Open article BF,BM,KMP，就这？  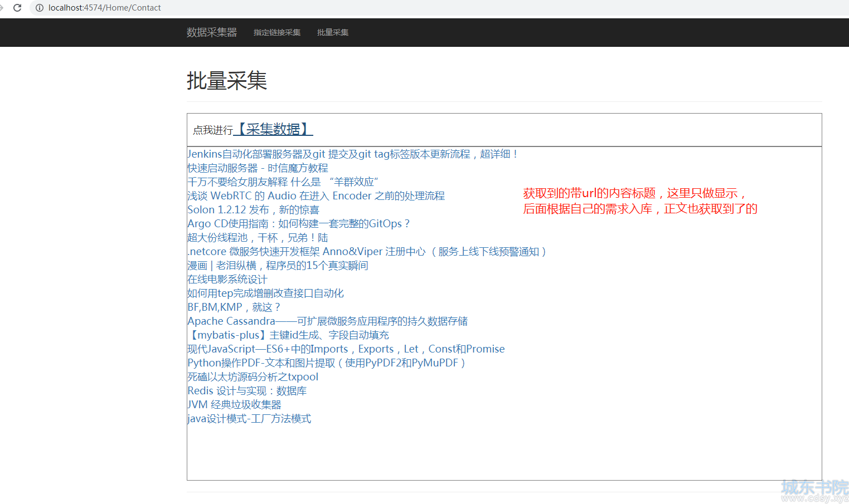coord(234,307)
